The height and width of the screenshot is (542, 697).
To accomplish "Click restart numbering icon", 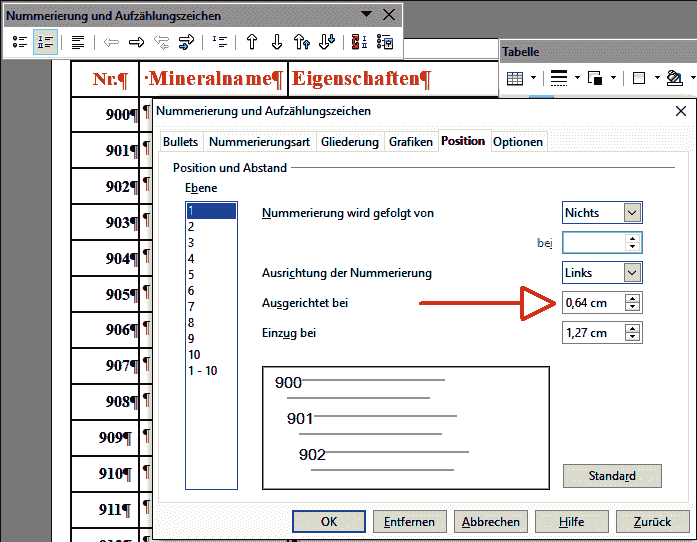I will [x=359, y=42].
